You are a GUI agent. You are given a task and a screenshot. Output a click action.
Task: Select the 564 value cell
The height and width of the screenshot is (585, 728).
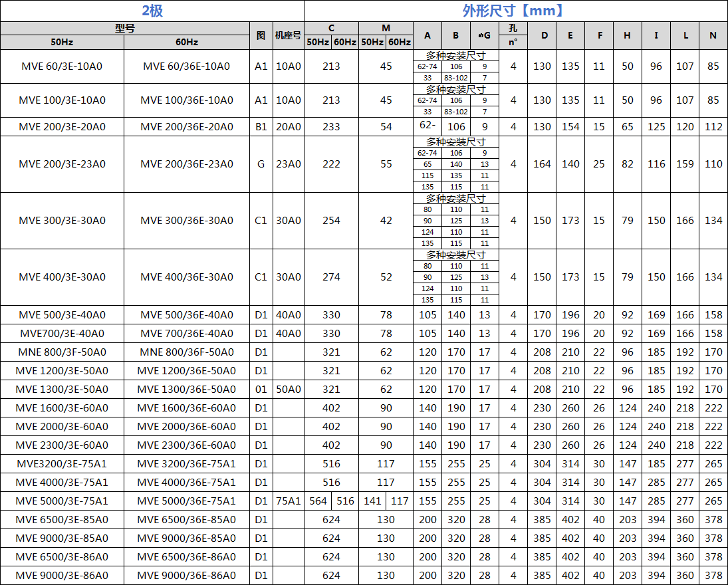click(318, 501)
